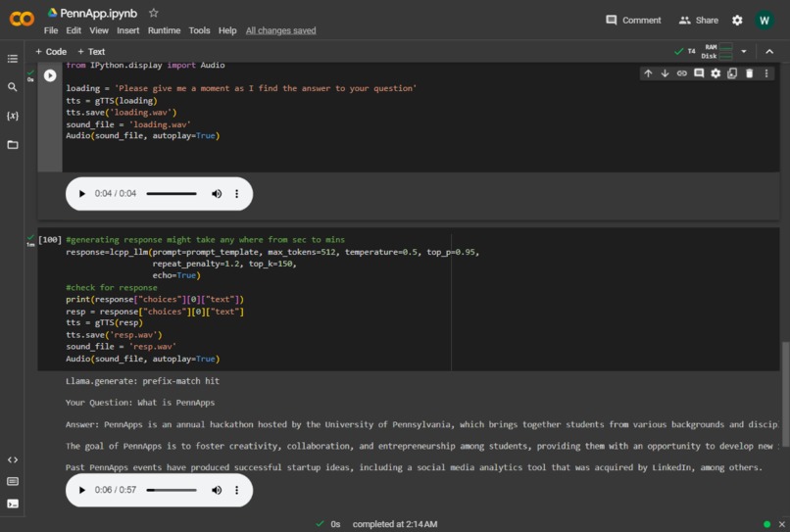Add a new Code cell

[x=51, y=51]
